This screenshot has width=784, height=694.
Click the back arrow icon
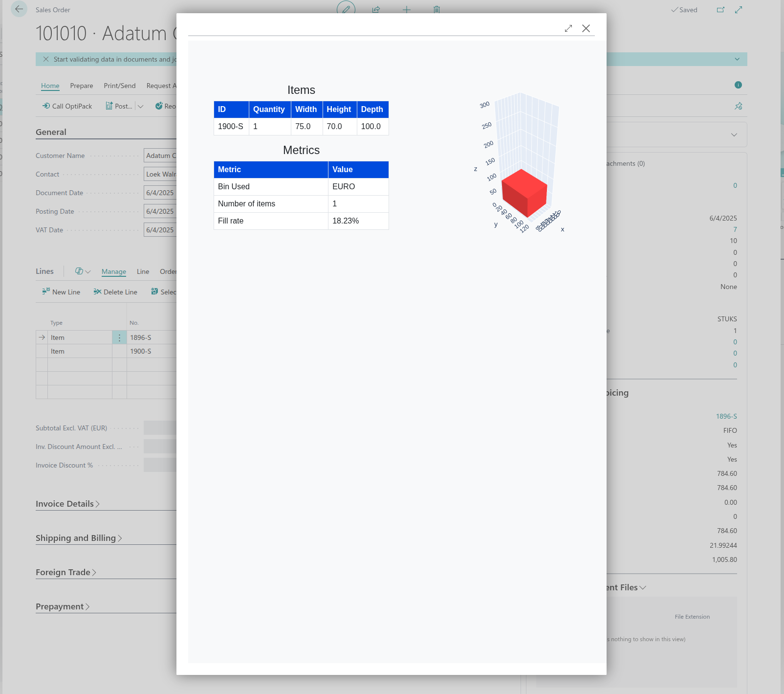click(19, 9)
